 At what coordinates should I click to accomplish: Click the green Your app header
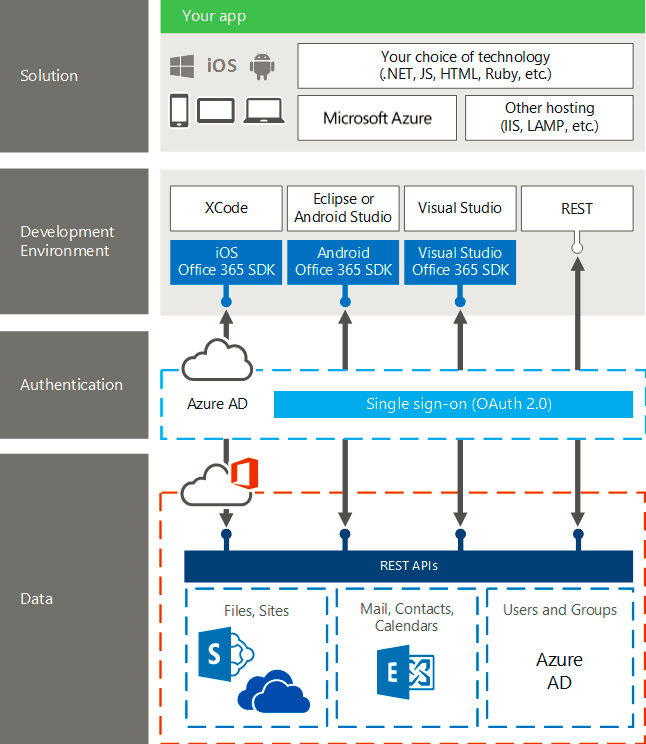coord(403,17)
